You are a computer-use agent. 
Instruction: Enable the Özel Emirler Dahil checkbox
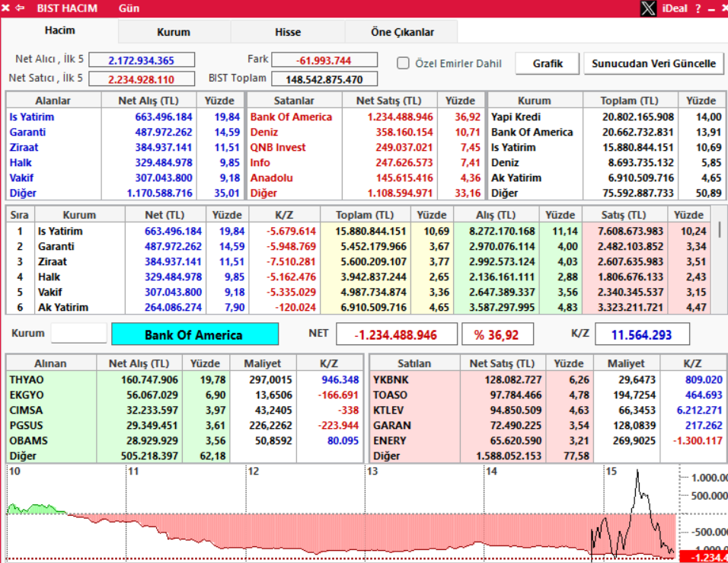point(403,63)
